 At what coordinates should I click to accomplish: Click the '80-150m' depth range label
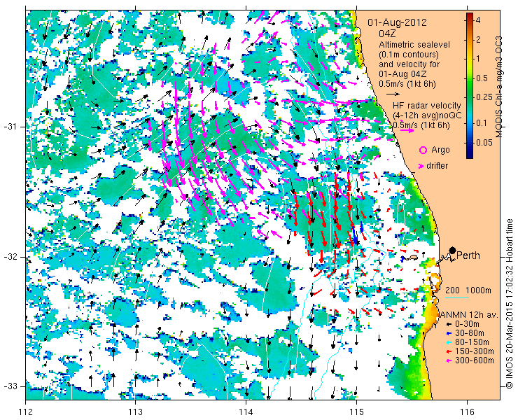tap(472, 342)
